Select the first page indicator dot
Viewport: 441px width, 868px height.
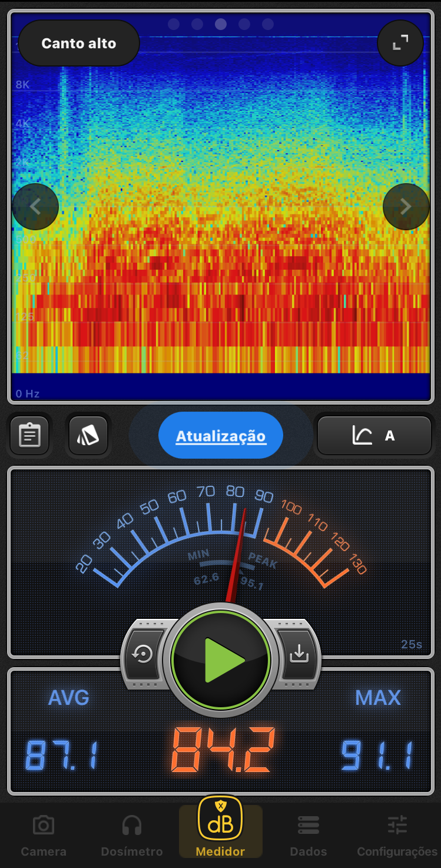point(174,24)
